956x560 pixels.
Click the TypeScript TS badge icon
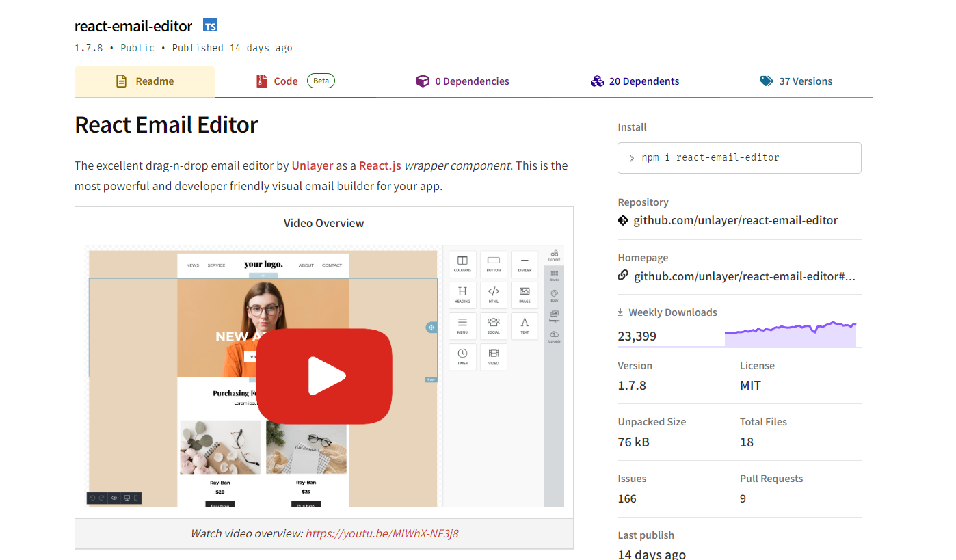(x=210, y=26)
